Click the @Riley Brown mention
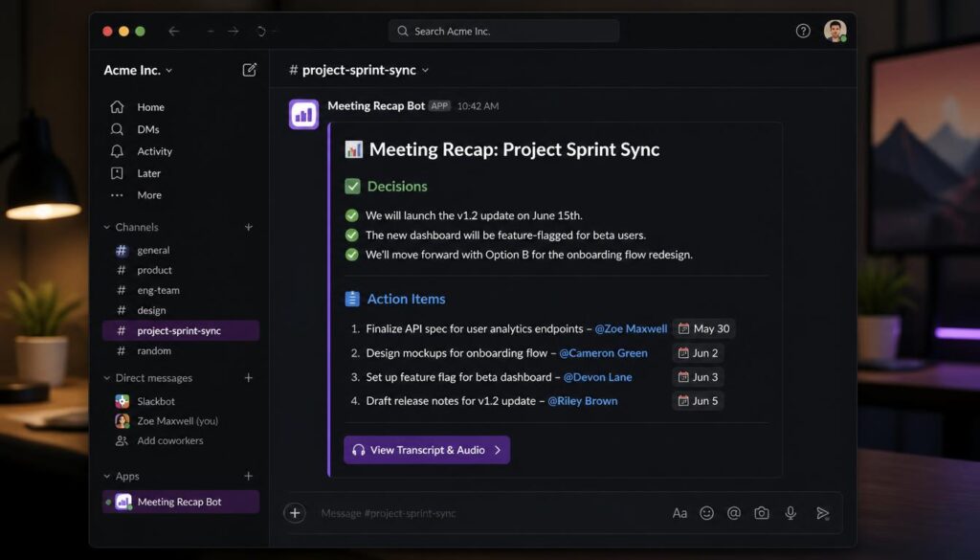 [583, 401]
